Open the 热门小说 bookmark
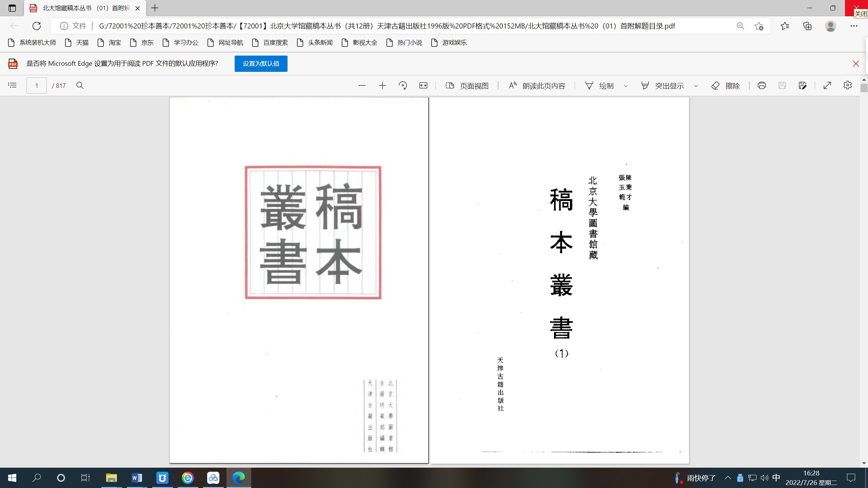 pos(404,43)
